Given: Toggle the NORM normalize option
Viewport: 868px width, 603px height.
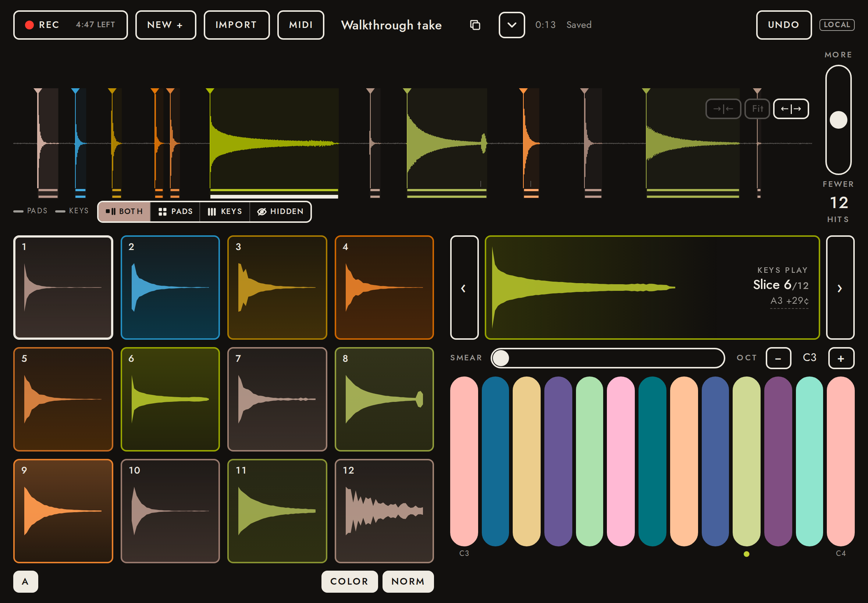Looking at the screenshot, I should 408,581.
